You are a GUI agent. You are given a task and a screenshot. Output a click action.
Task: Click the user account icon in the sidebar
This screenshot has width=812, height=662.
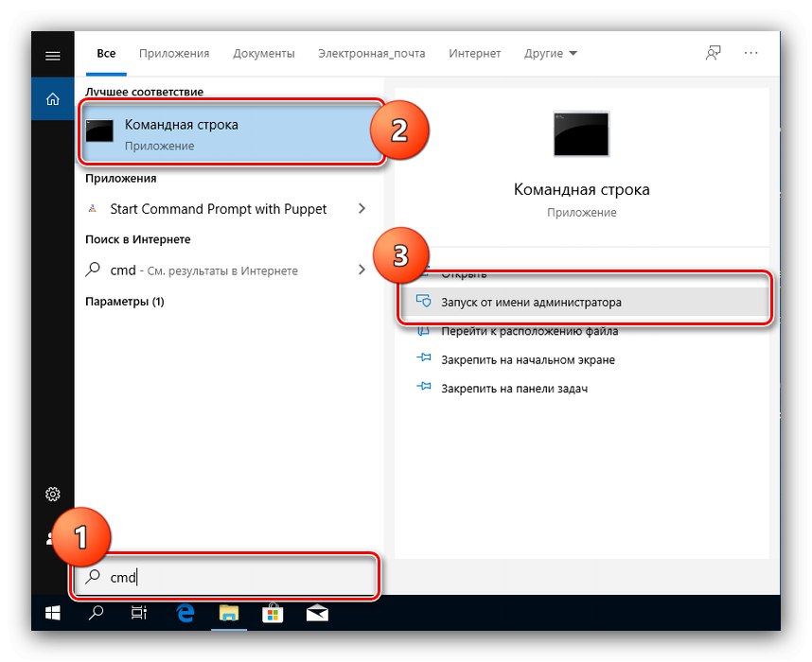click(x=52, y=537)
